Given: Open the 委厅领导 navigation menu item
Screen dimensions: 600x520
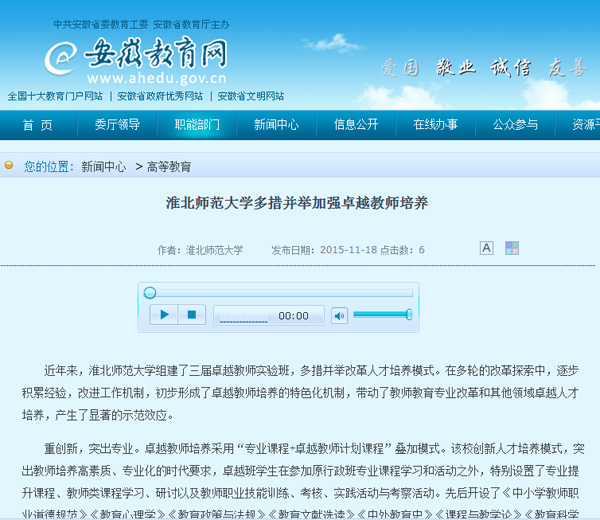Looking at the screenshot, I should 117,125.
